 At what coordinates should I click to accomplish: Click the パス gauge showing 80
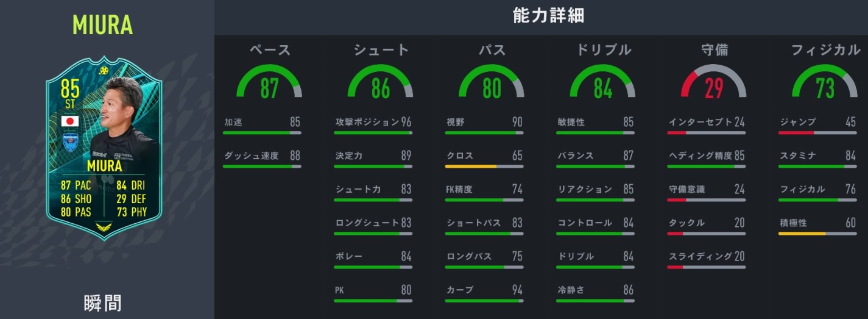[492, 82]
